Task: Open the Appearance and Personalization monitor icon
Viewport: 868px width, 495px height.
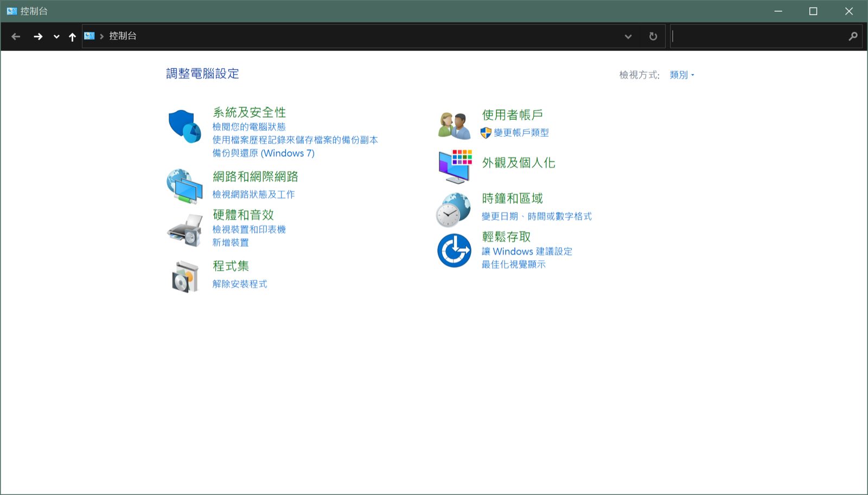Action: tap(455, 166)
